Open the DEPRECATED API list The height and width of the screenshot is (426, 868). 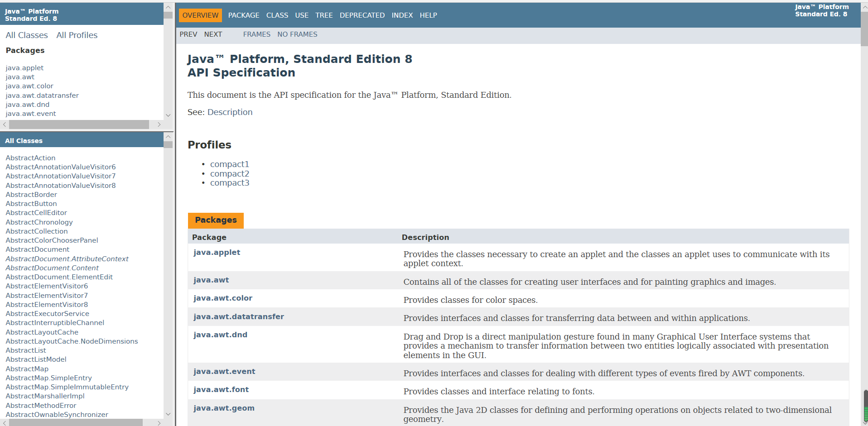[x=362, y=15]
